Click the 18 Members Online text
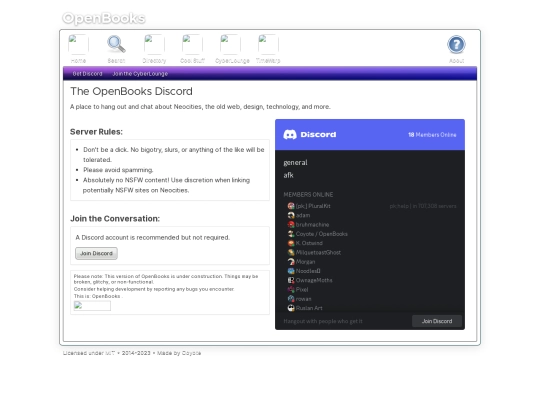Screen dimensions: 540x405 432,135
